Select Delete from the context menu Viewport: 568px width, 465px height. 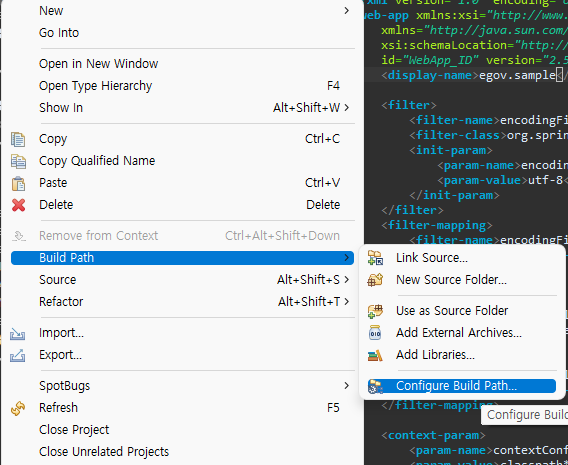[182, 205]
